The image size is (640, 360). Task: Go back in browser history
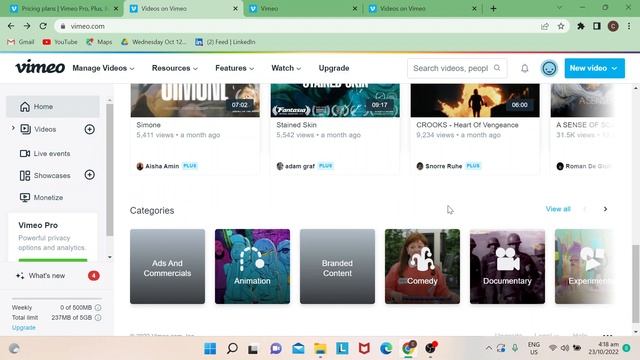(11, 26)
